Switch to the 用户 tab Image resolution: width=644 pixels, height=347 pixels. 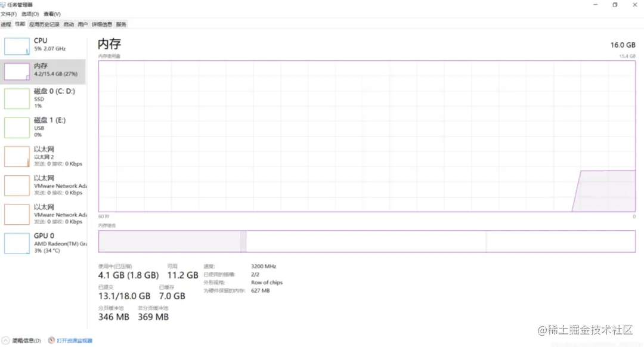pyautogui.click(x=82, y=24)
